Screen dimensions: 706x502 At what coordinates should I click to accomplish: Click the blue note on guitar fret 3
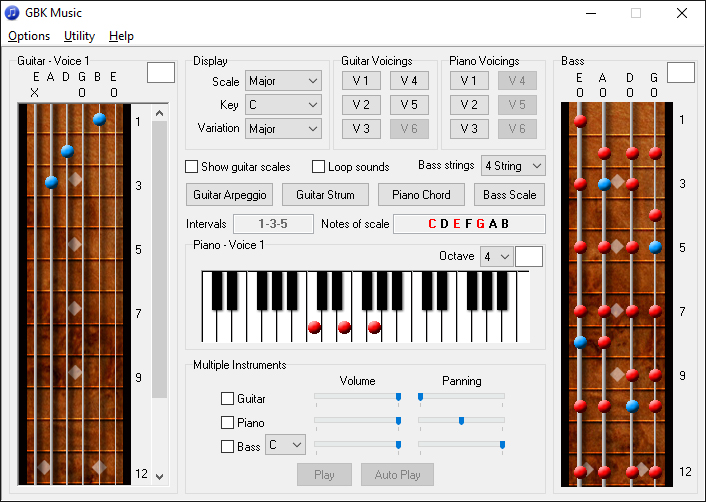(x=51, y=182)
